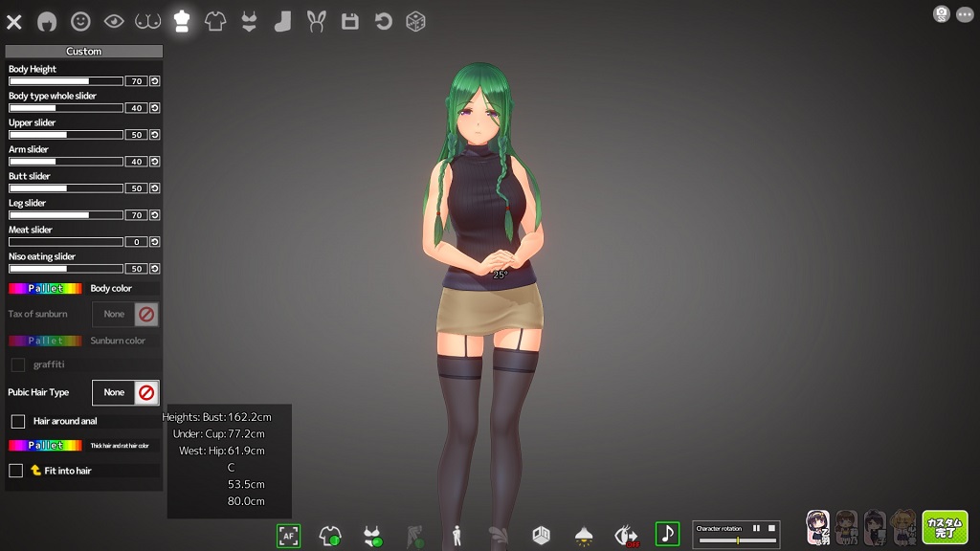Select the face customization icon
Screen dimensions: 980x551
(x=80, y=21)
